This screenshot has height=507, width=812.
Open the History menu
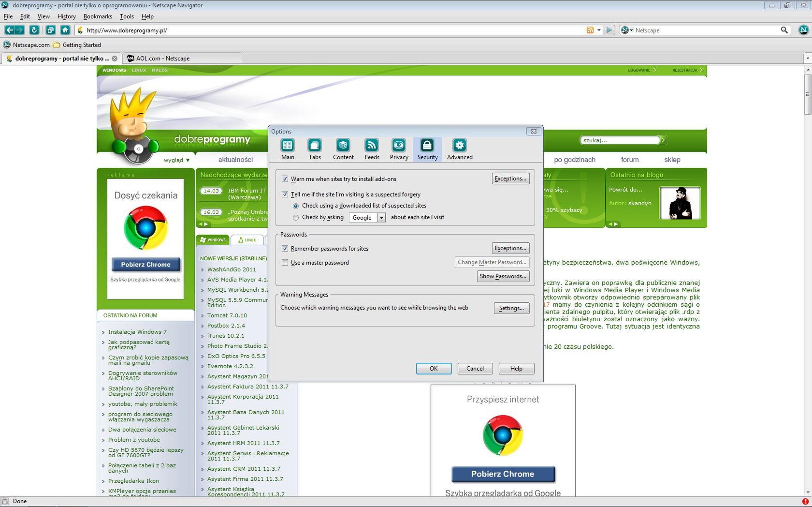tap(67, 16)
